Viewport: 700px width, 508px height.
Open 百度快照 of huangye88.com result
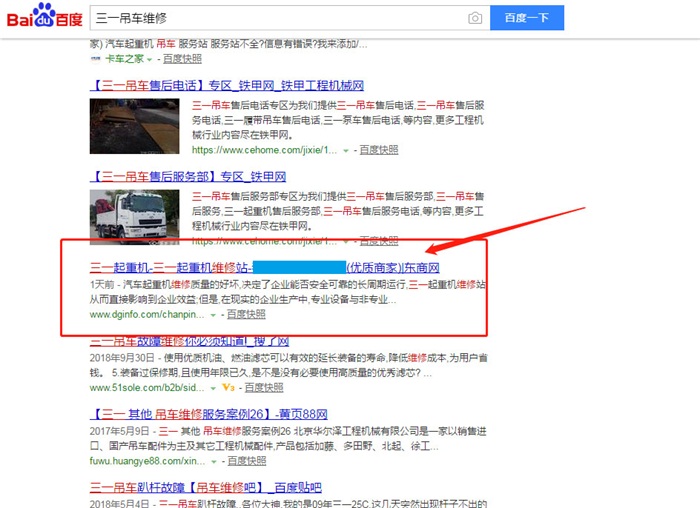pyautogui.click(x=247, y=461)
